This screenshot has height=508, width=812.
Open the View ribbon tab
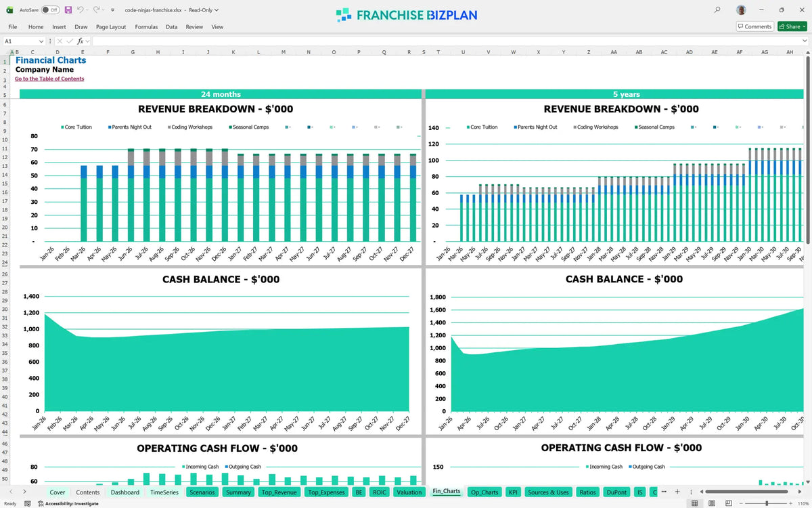click(x=217, y=26)
